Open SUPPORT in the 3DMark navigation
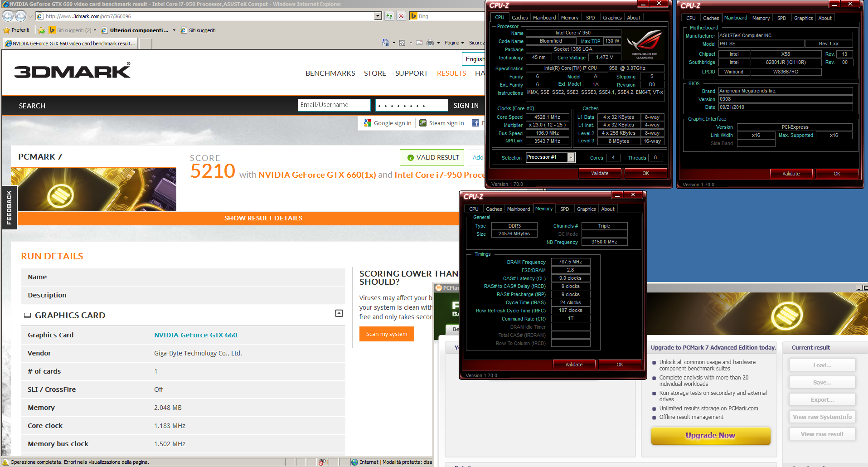This screenshot has width=868, height=467. click(411, 73)
